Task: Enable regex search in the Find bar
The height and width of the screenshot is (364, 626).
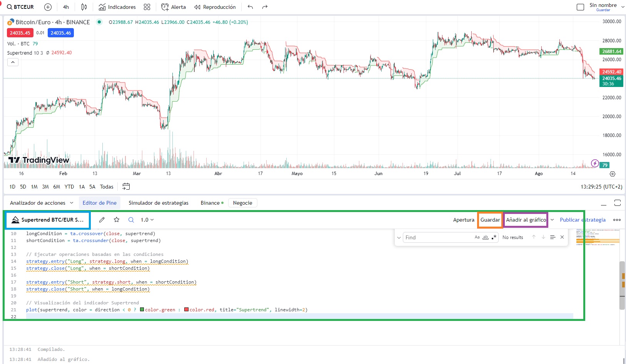Action: (x=494, y=237)
